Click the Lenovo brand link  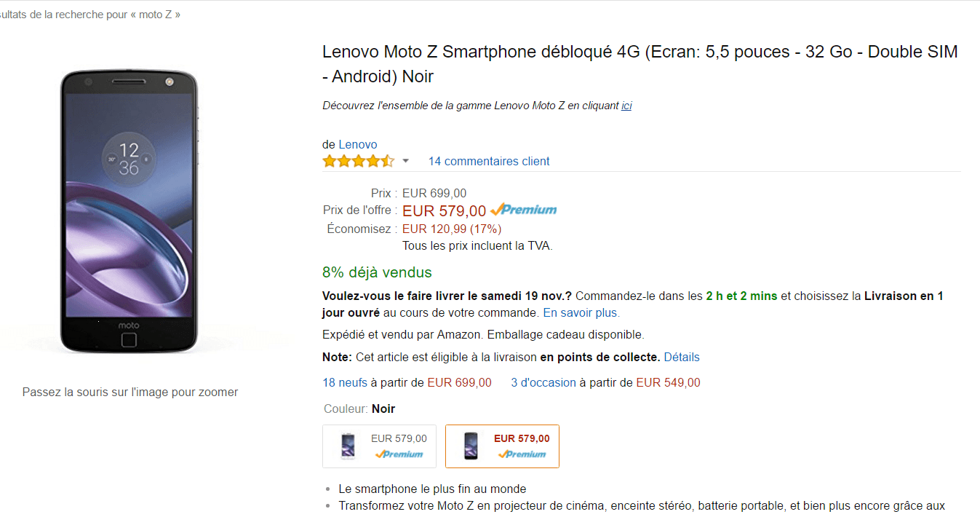tap(358, 144)
